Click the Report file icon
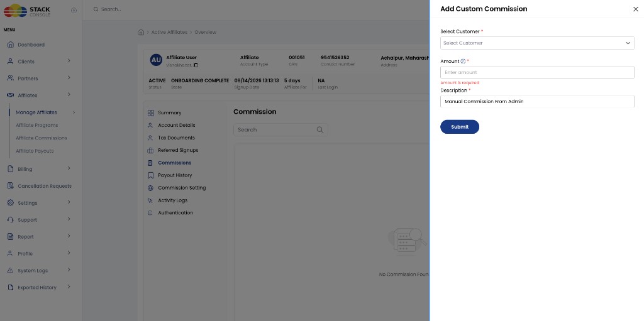644x321 pixels. tap(11, 237)
